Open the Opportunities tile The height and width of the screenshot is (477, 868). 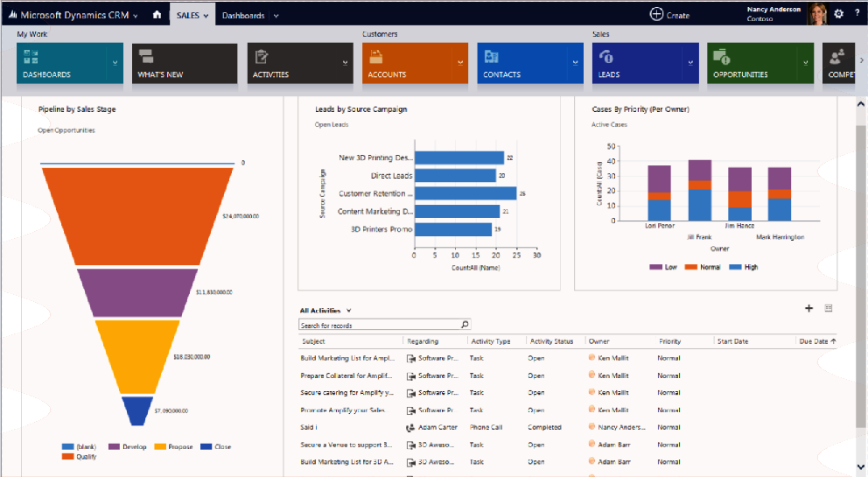(x=749, y=63)
